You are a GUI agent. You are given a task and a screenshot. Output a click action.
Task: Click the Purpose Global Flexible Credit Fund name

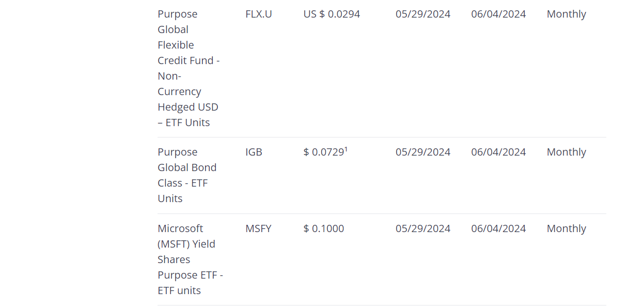[189, 68]
